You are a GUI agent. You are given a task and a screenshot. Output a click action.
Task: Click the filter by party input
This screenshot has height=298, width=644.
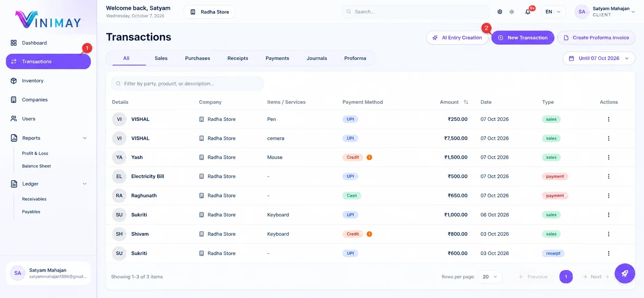(x=187, y=83)
